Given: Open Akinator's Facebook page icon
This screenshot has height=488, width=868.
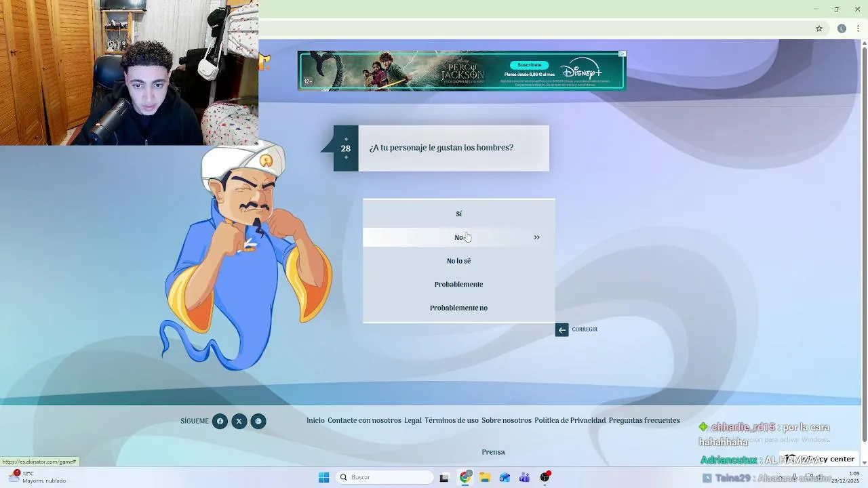Looking at the screenshot, I should coord(220,421).
